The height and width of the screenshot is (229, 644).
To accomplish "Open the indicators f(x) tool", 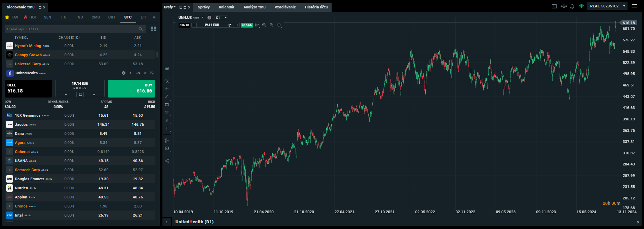I will coord(167,81).
